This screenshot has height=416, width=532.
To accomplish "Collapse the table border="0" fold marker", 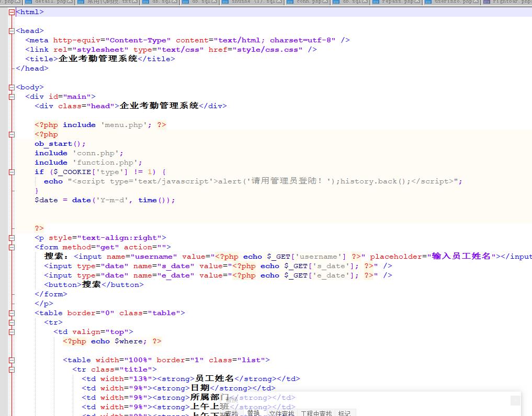I will tap(12, 313).
